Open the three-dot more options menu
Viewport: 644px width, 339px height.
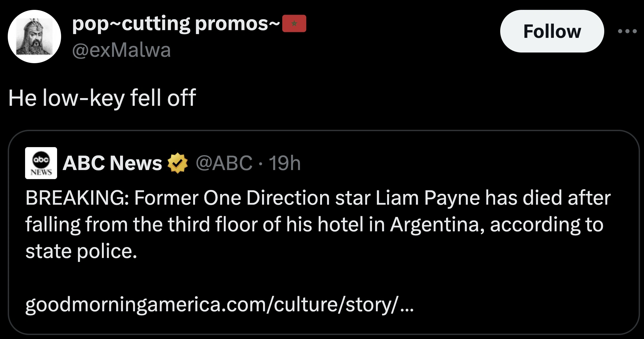[627, 31]
